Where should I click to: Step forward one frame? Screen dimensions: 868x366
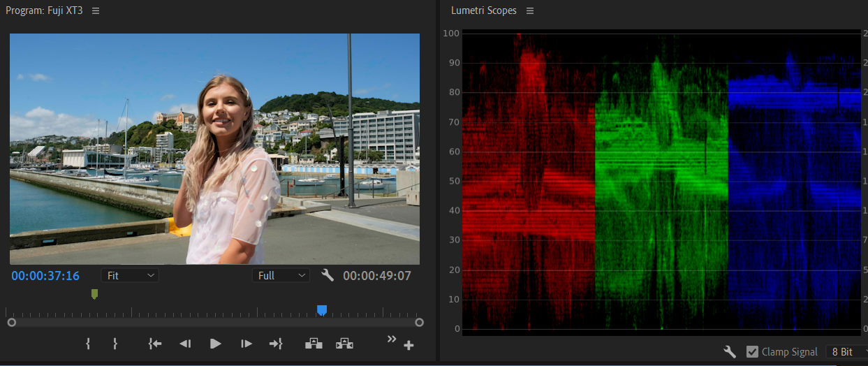point(246,344)
